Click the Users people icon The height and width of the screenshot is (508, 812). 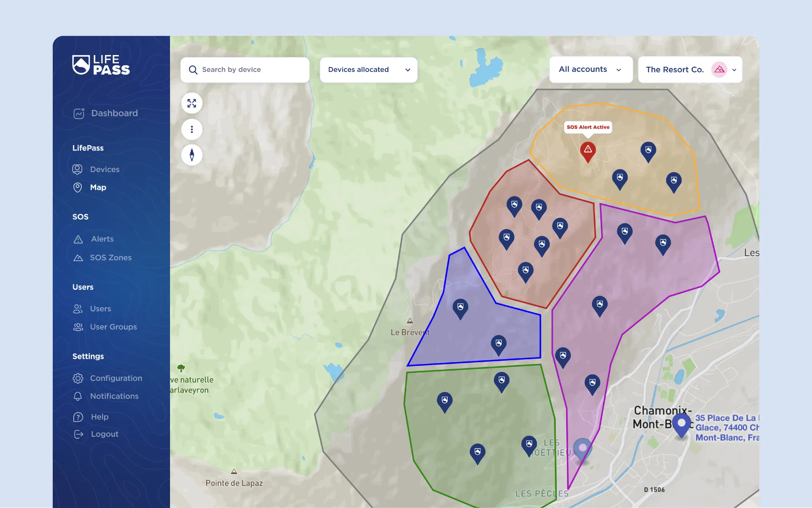pyautogui.click(x=78, y=309)
